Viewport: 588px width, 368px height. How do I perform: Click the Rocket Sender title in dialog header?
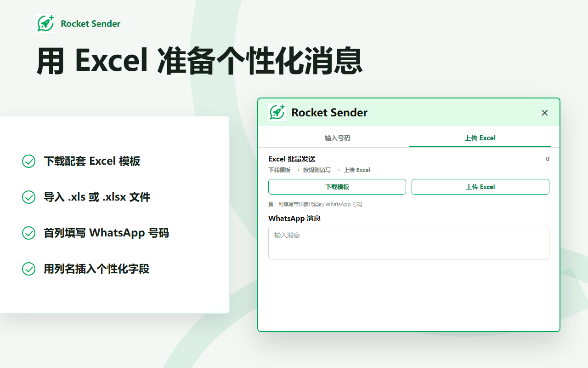click(329, 113)
